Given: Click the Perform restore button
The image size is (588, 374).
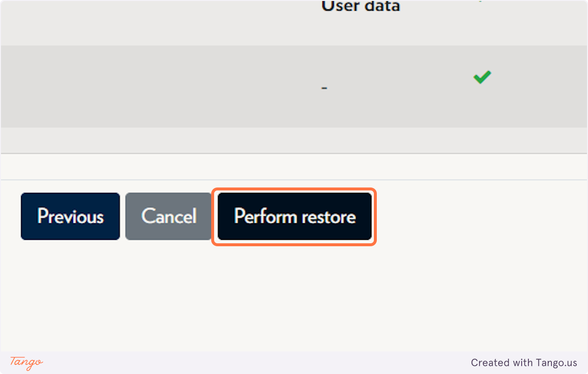Looking at the screenshot, I should 294,216.
